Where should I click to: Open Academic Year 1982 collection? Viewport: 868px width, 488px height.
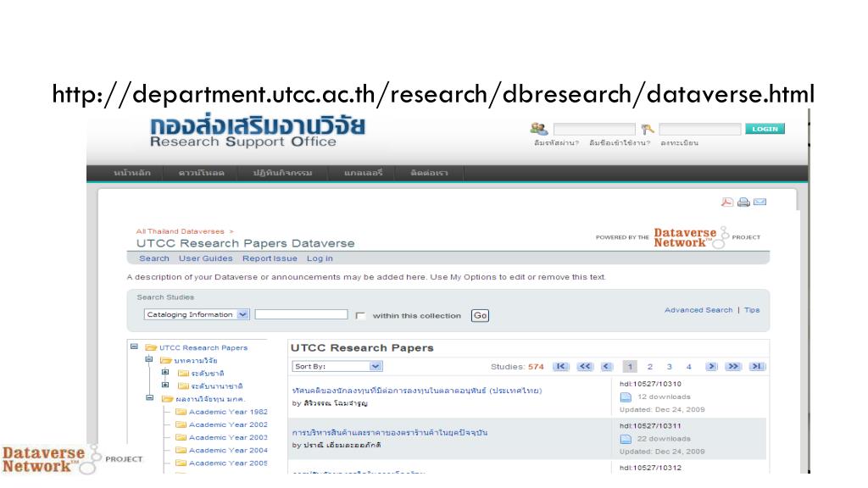tap(228, 412)
